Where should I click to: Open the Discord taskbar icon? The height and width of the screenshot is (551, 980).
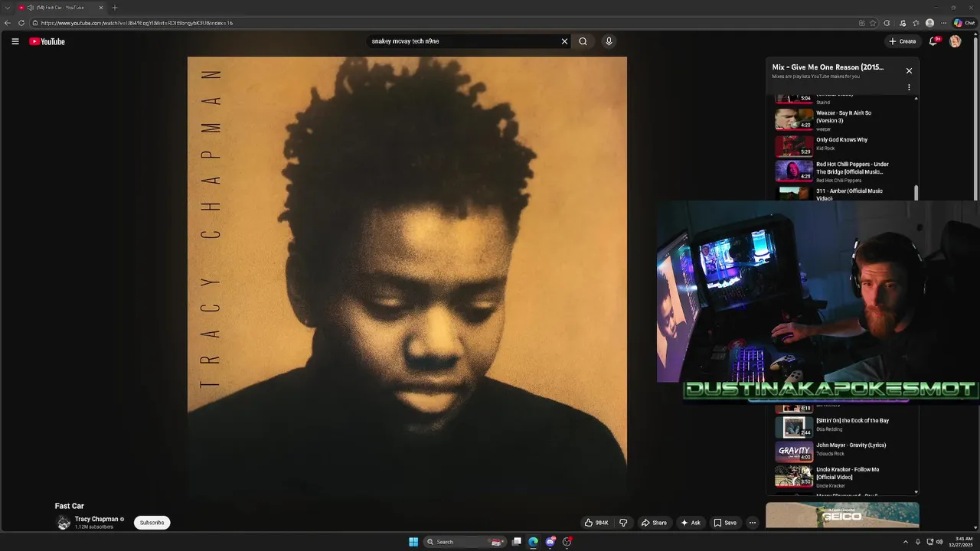click(x=550, y=542)
